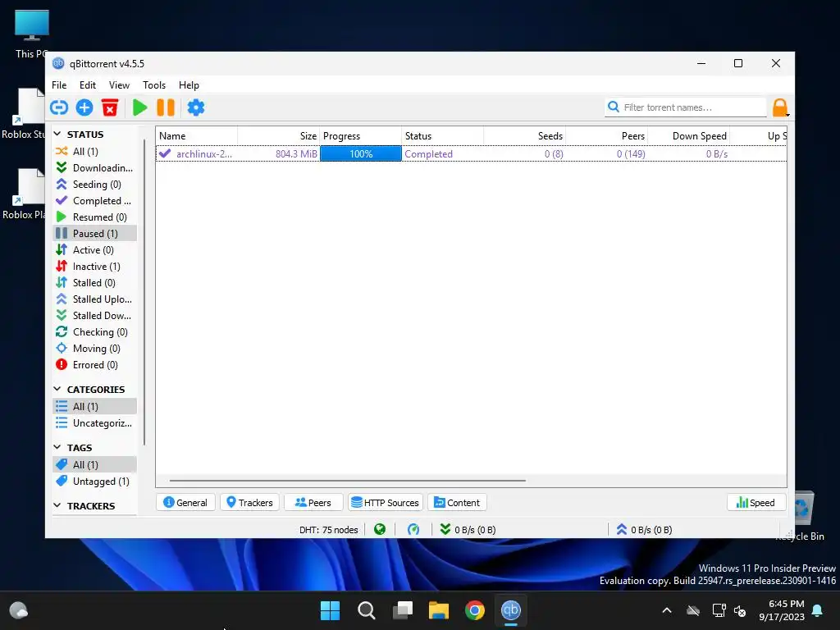
Task: Switch to the Content tab
Action: click(457, 503)
